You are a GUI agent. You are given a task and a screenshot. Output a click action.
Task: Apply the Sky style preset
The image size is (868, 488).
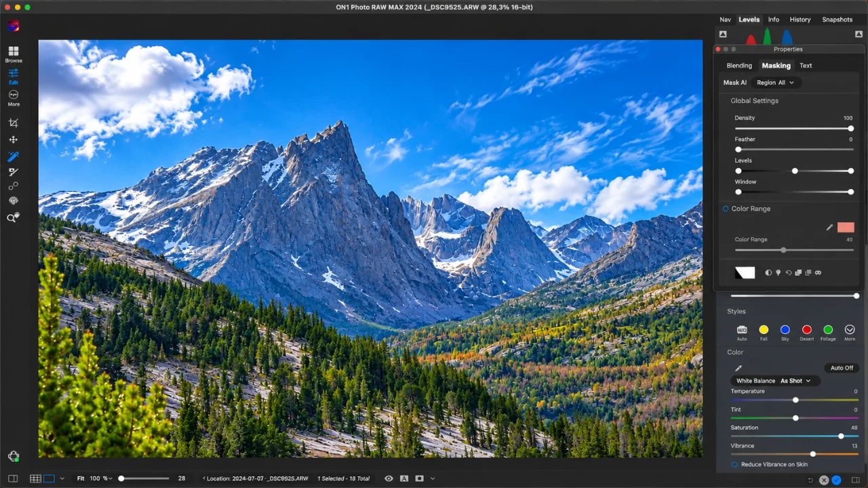(785, 332)
